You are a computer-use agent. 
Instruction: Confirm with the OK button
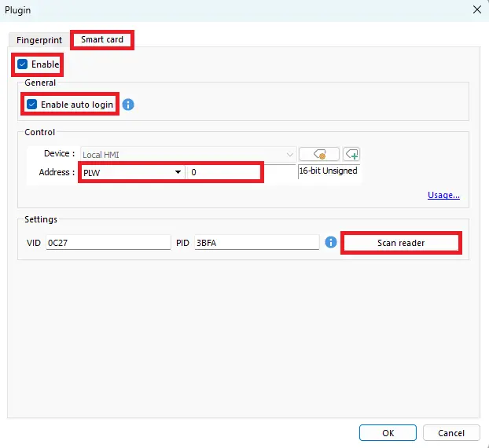tap(388, 433)
